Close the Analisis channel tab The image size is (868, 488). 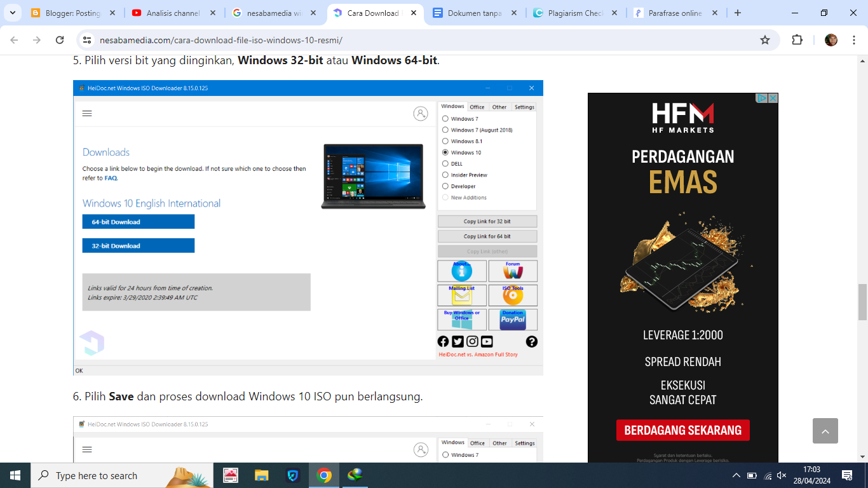point(212,13)
